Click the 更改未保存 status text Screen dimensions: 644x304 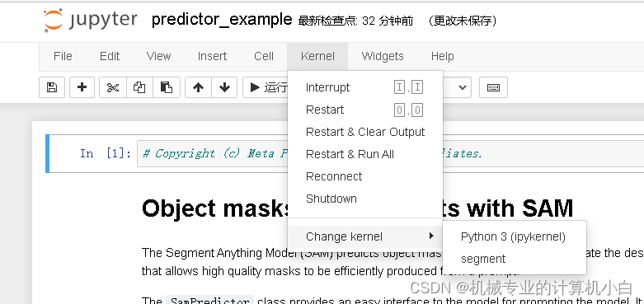point(462,21)
